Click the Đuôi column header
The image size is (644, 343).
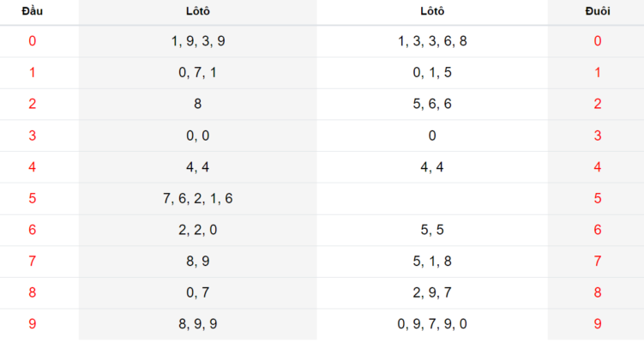(598, 11)
